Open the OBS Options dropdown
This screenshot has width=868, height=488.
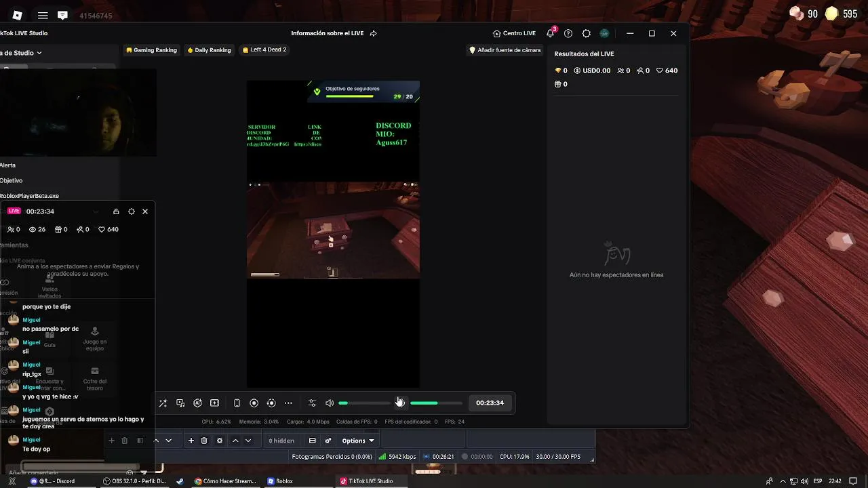[x=358, y=441]
